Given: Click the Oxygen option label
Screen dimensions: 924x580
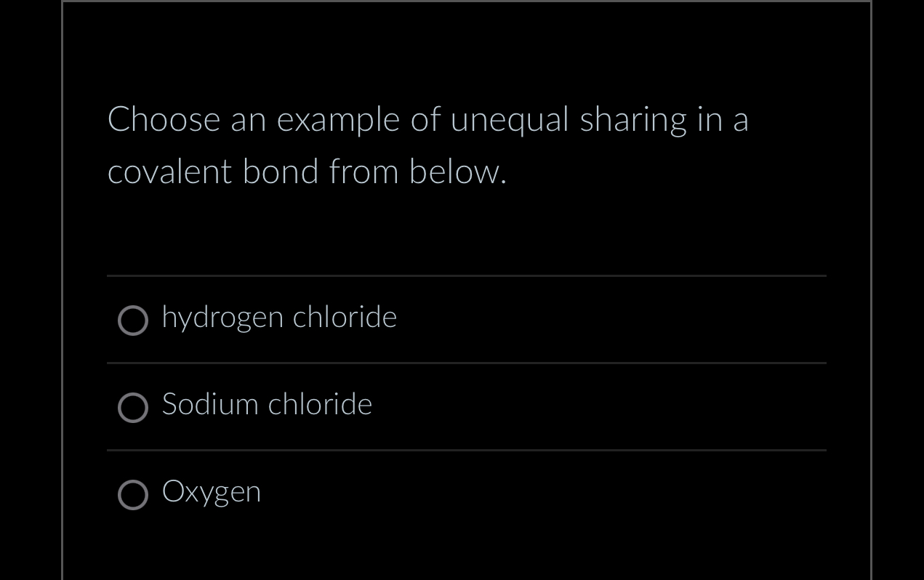Looking at the screenshot, I should coord(212,492).
